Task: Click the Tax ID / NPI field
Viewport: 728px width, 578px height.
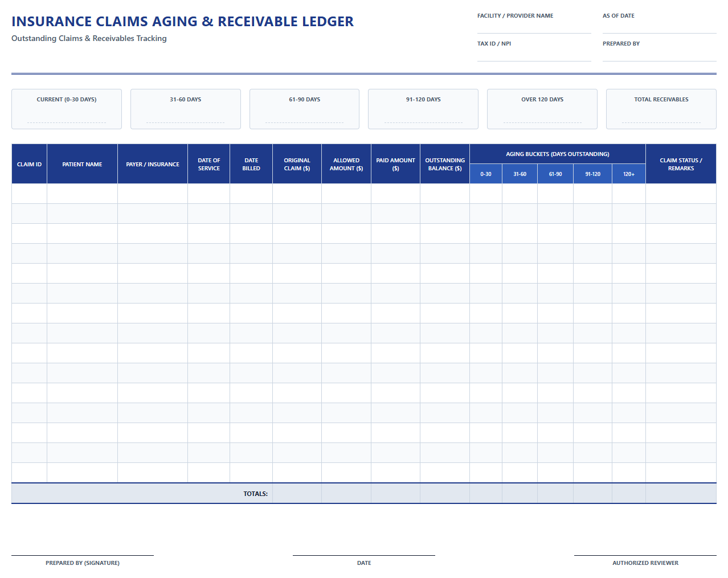Action: point(534,55)
